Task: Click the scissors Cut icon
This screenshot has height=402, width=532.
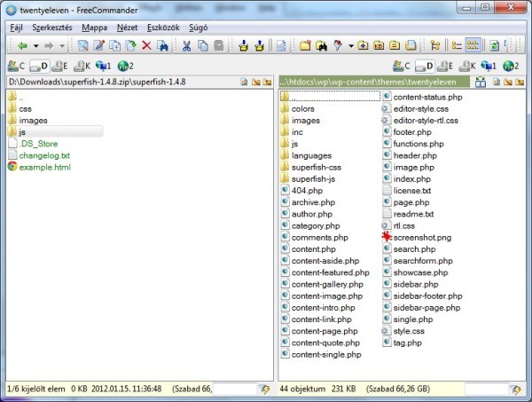Action: 186,45
